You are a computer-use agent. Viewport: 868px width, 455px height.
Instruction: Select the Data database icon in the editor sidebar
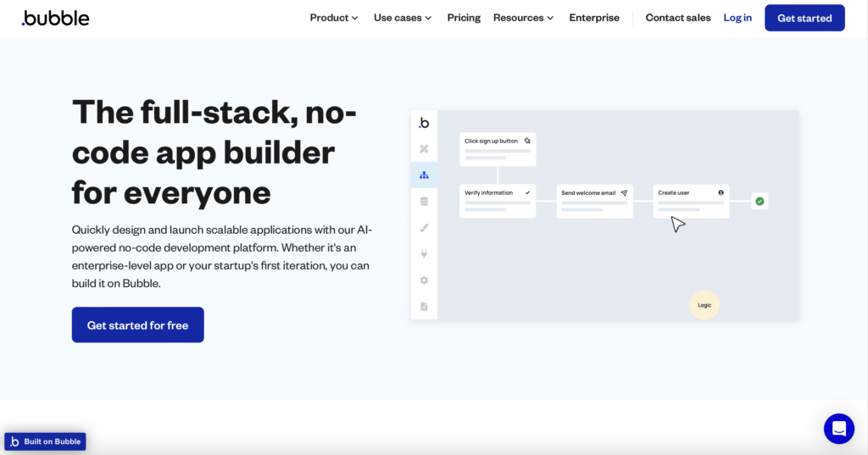424,202
